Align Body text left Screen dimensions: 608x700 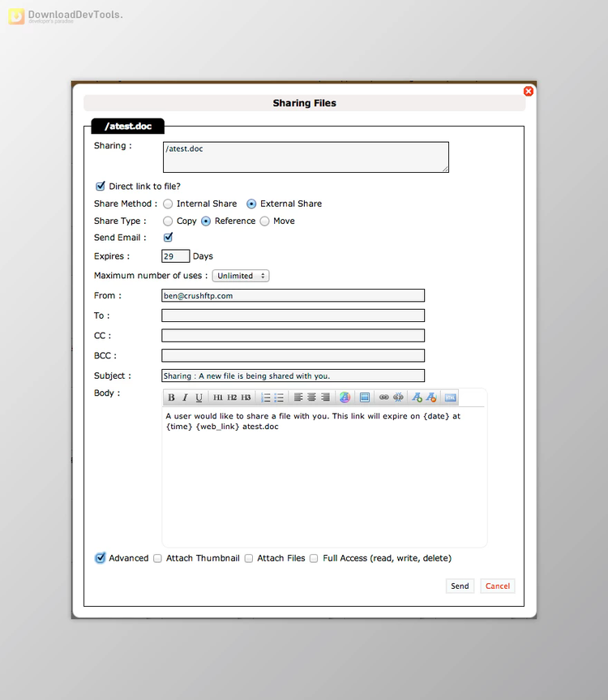[298, 397]
